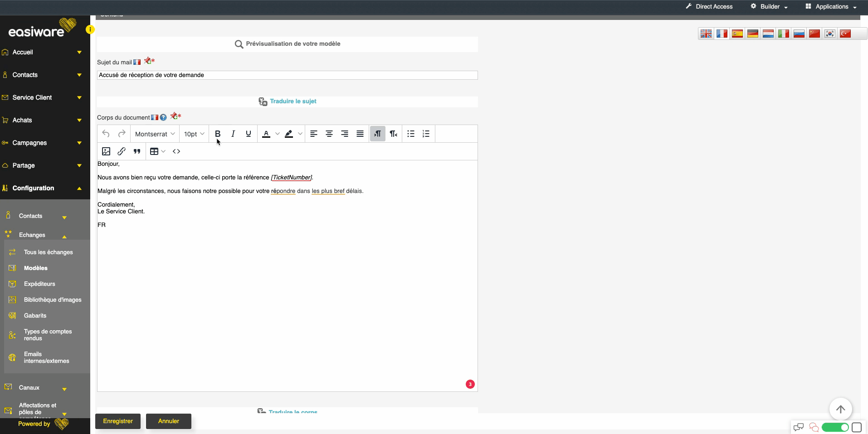Enable justified text alignment

coord(360,134)
